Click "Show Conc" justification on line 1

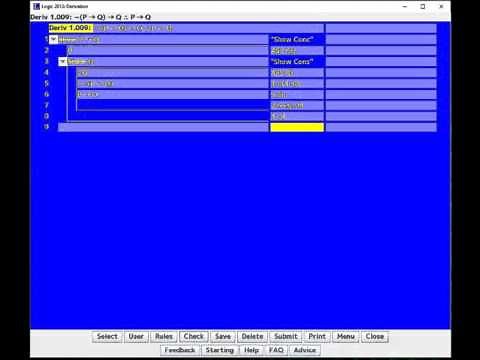coord(297,40)
